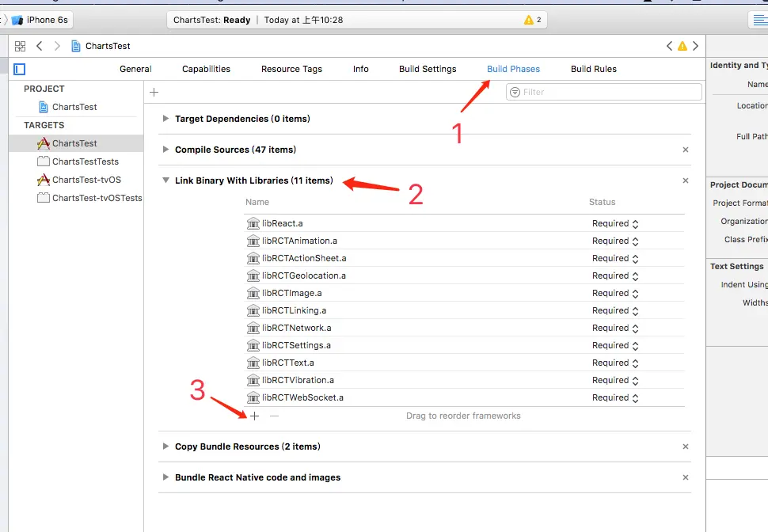Click into the Filter search field

coord(604,92)
